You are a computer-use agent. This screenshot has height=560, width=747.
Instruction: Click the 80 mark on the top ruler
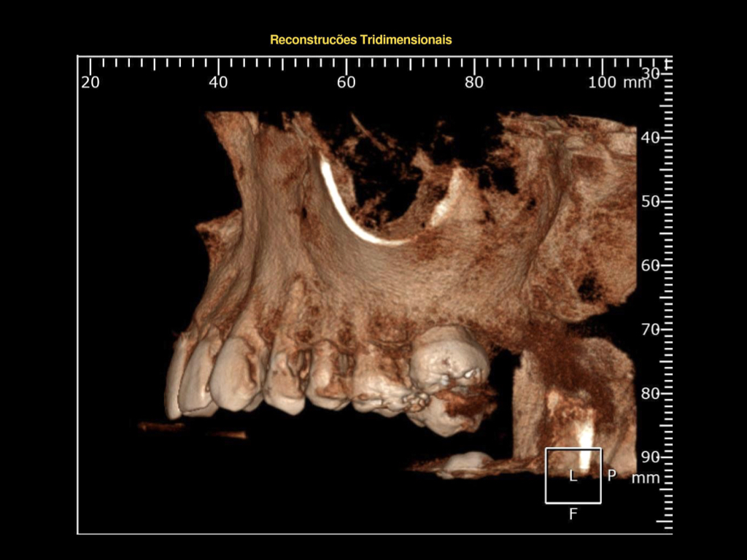click(x=474, y=82)
